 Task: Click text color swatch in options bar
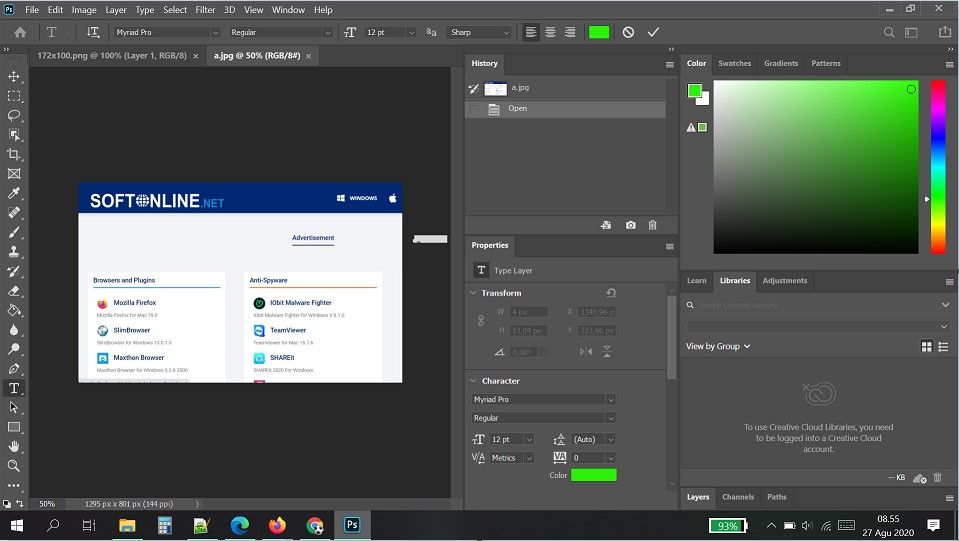pyautogui.click(x=599, y=32)
